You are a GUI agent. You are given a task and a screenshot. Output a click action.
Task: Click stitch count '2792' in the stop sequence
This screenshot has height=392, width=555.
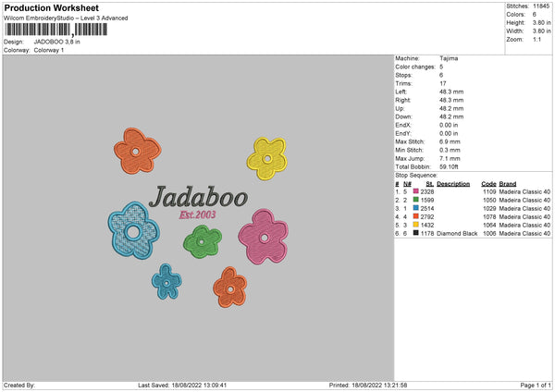coord(427,217)
